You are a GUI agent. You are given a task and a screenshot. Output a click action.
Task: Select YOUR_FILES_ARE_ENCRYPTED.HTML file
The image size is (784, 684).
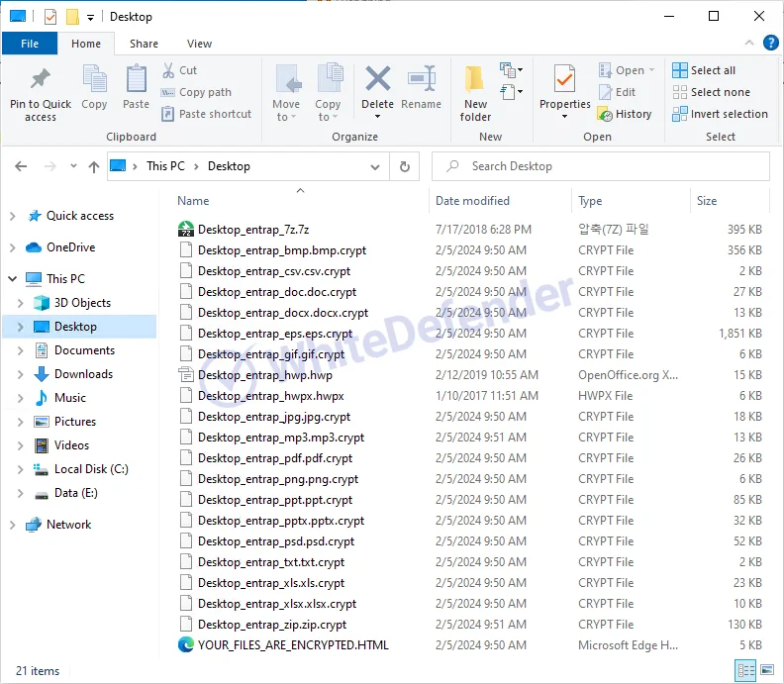click(293, 645)
